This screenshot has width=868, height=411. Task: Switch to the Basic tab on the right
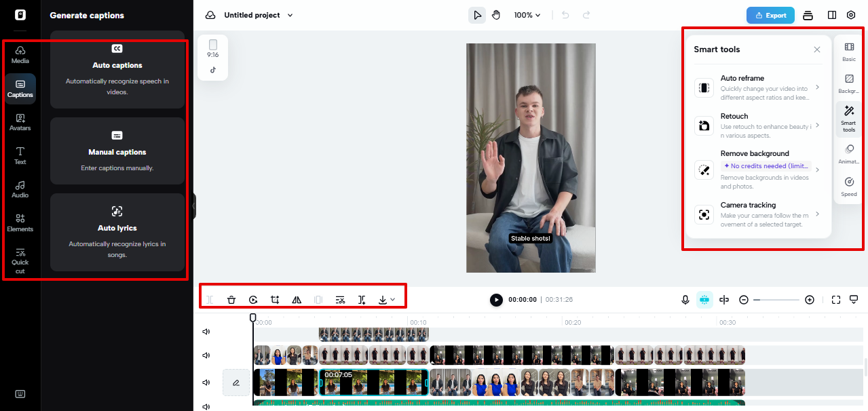click(848, 52)
